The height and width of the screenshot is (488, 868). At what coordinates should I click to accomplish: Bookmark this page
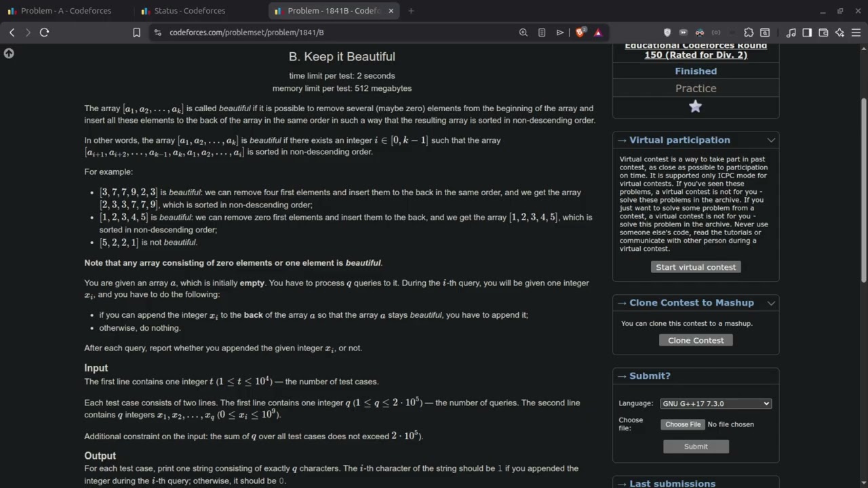point(136,32)
